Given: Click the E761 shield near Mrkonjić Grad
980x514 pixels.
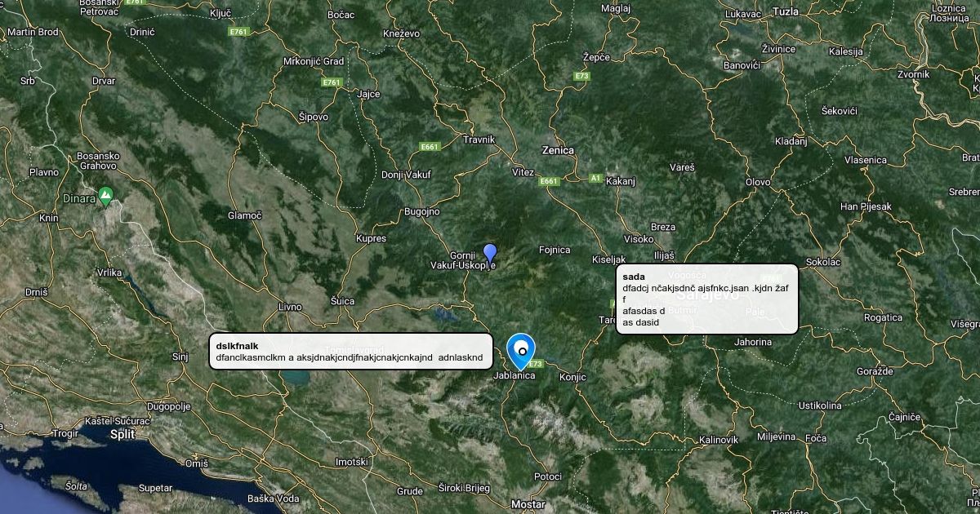Looking at the screenshot, I should click(x=331, y=82).
